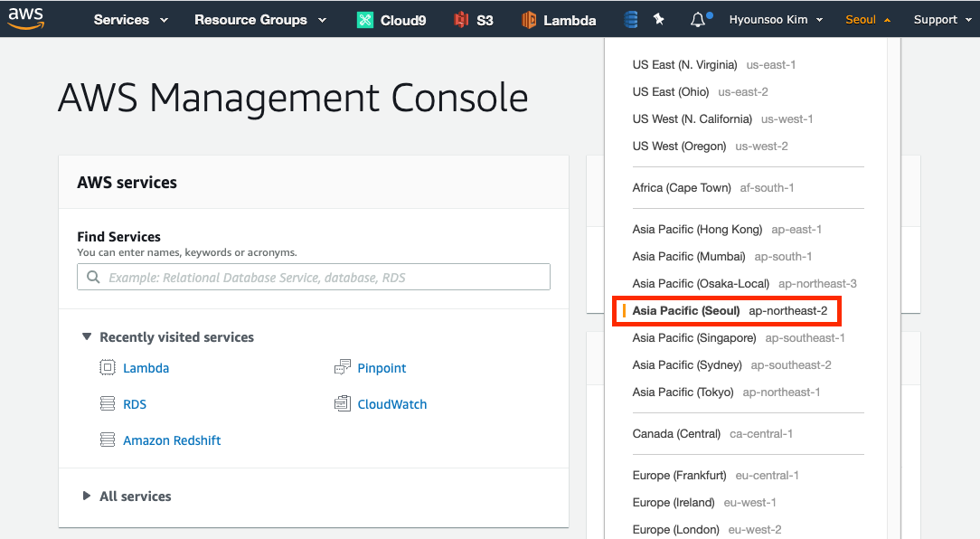Open the notifications bell
This screenshot has width=980, height=539.
(x=698, y=20)
